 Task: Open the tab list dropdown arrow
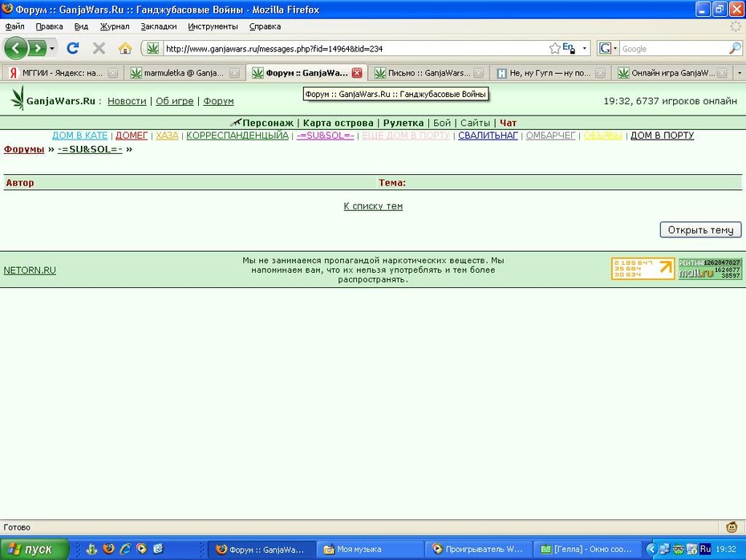click(x=740, y=73)
